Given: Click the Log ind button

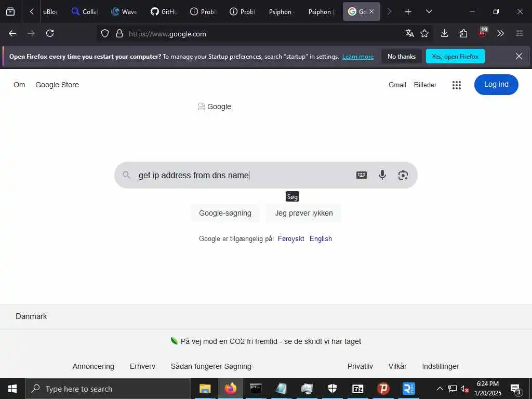Looking at the screenshot, I should (x=496, y=85).
